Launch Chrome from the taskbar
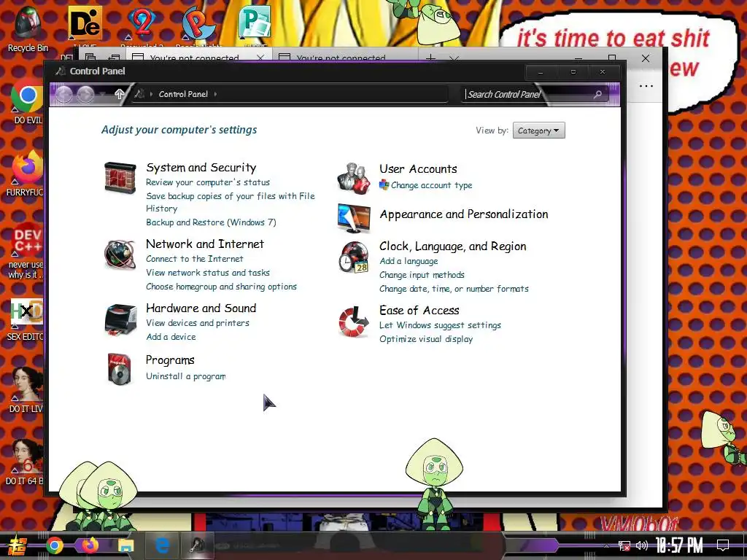 point(55,545)
